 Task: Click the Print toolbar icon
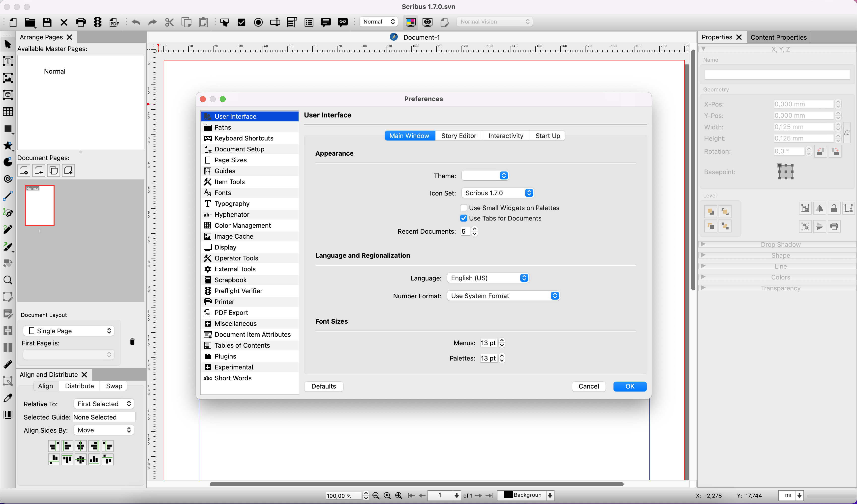click(81, 23)
